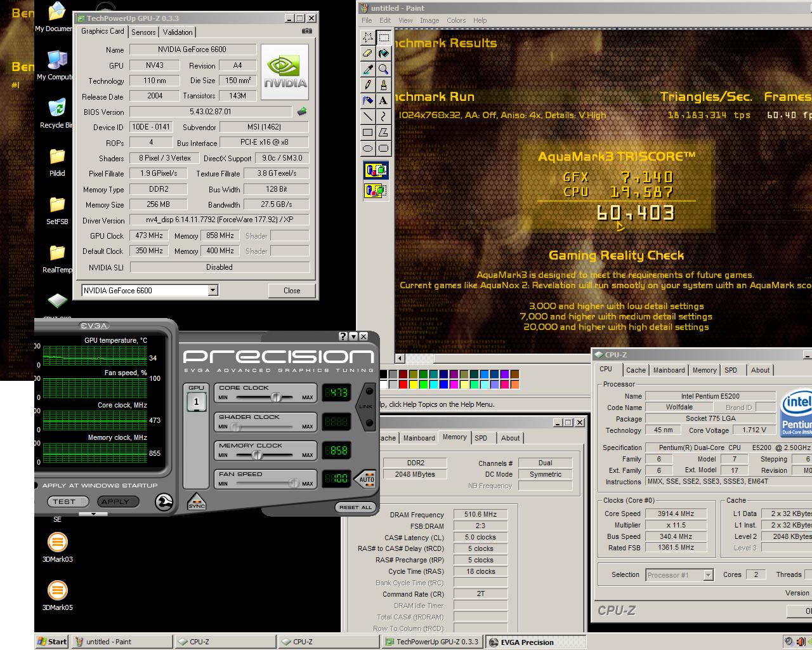Image resolution: width=812 pixels, height=650 pixels.
Task: Click the Memory Clock slider handle
Action: coord(257,455)
